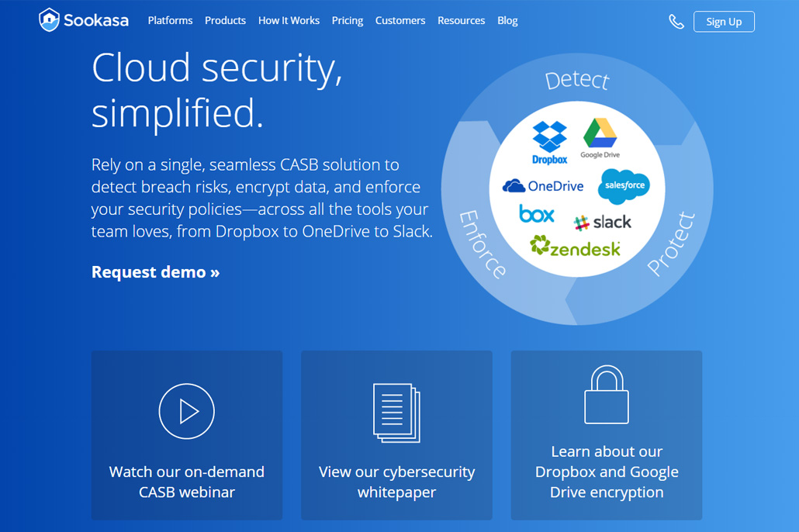799x532 pixels.
Task: Click the phone icon in header
Action: click(676, 22)
